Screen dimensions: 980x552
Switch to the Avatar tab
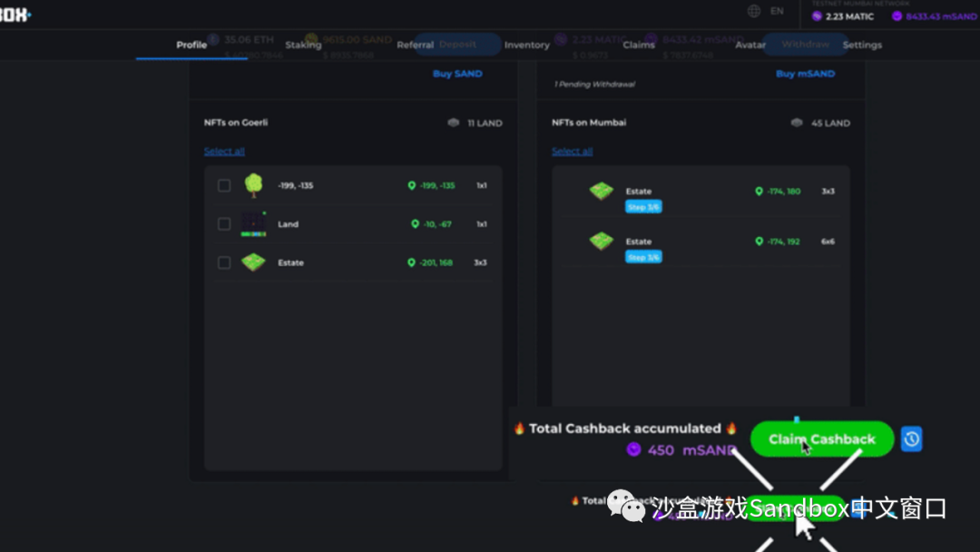(x=750, y=45)
